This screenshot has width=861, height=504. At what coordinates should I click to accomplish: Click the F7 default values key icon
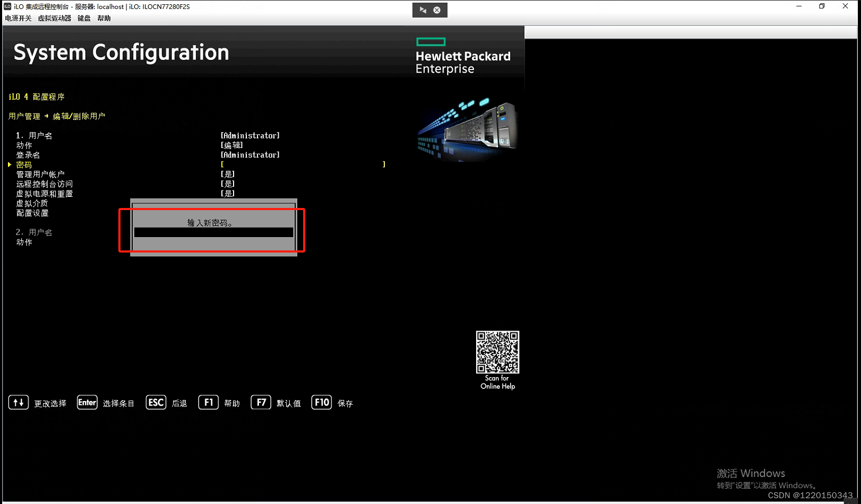pos(261,403)
